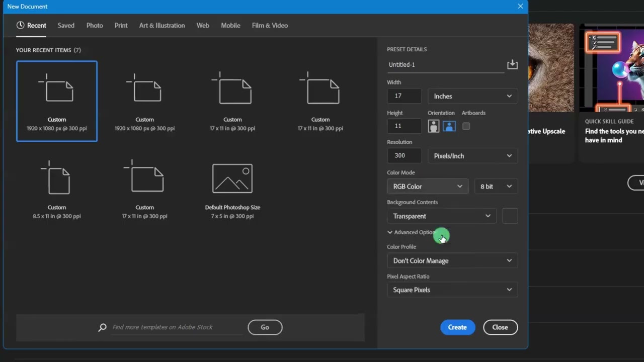Select the 8.5 x 11 in Custom preset

pyautogui.click(x=57, y=190)
